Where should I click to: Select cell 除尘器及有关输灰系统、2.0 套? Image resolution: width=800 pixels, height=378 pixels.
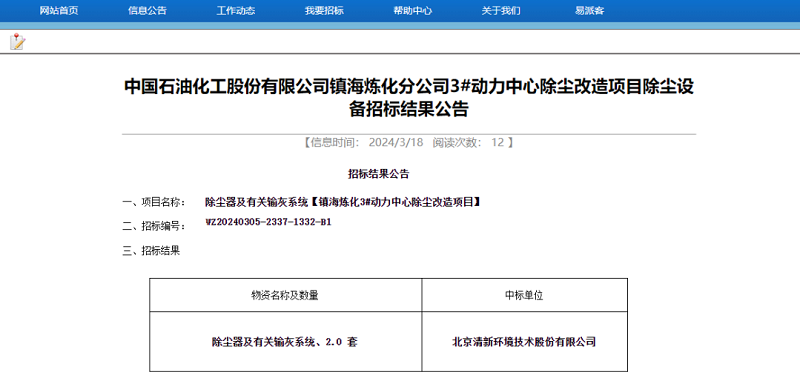[285, 342]
